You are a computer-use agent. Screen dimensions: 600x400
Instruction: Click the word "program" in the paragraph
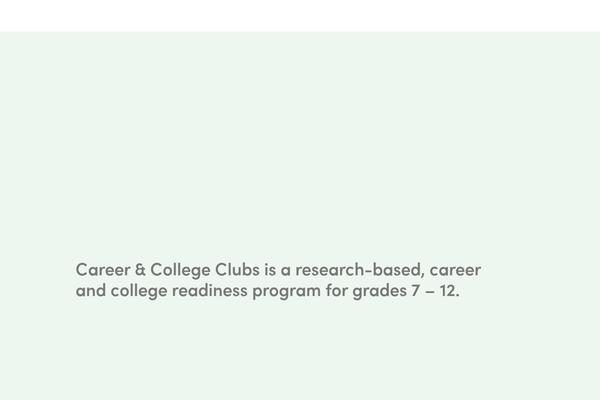(x=287, y=292)
